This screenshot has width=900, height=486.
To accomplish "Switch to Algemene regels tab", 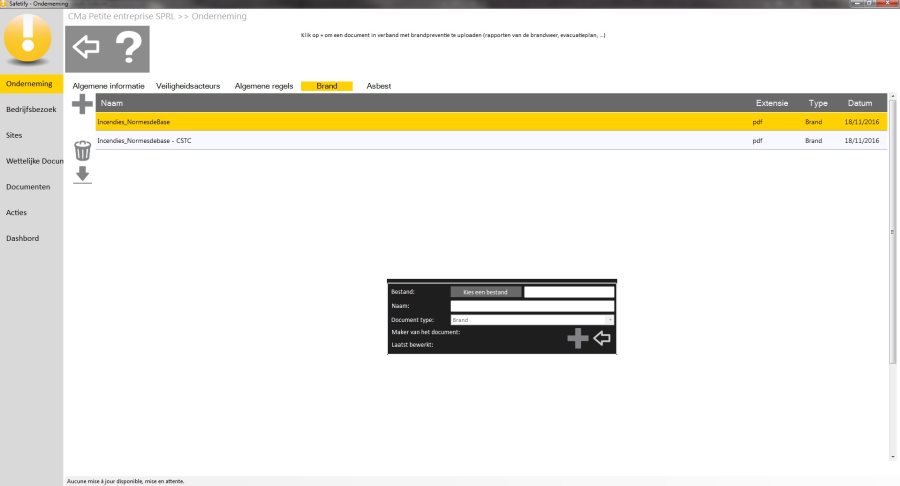I will click(x=263, y=86).
